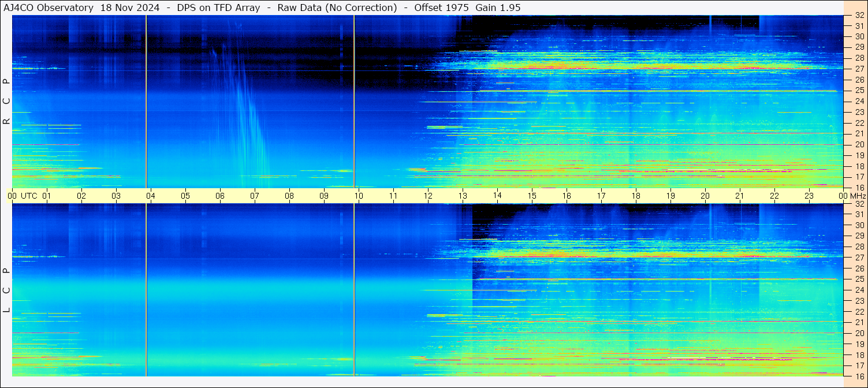
Task: Click the 21 MHz label of RCP panel
Action: (x=859, y=133)
